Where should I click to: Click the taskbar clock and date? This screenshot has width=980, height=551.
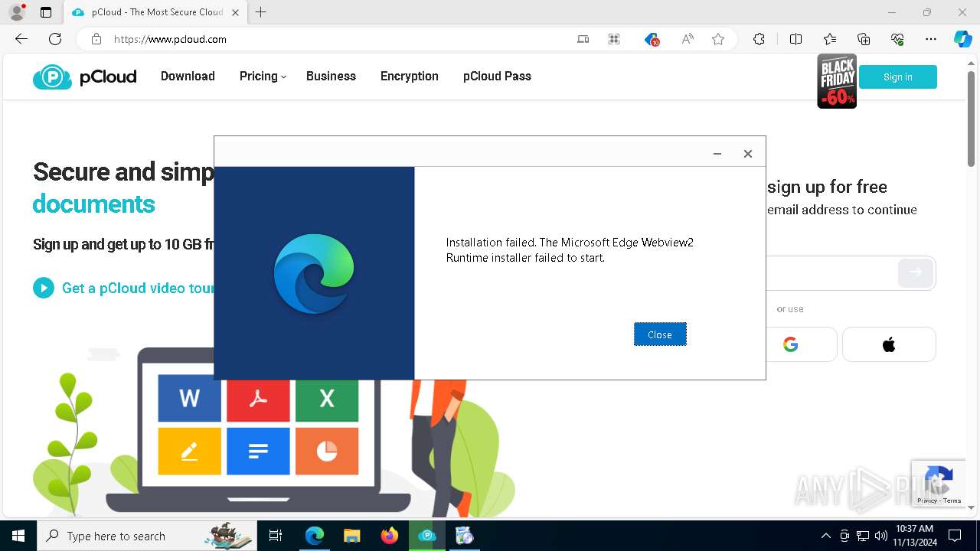[x=914, y=536]
